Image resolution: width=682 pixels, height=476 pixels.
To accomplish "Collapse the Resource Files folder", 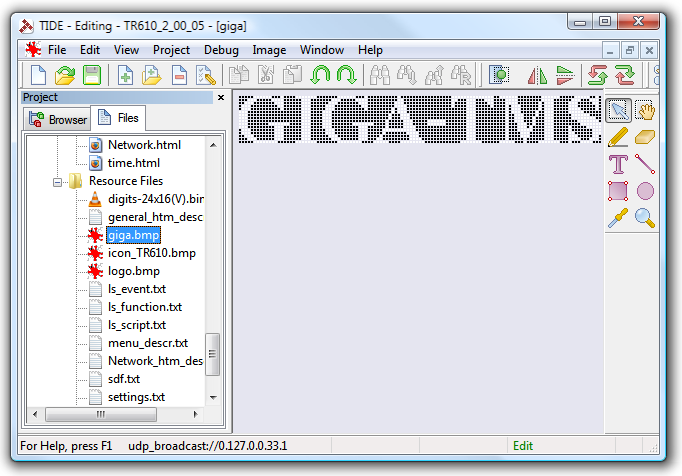I will (59, 181).
